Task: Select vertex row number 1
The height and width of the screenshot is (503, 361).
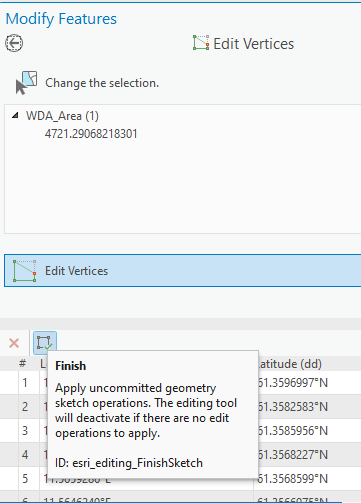Action: pyautogui.click(x=25, y=383)
